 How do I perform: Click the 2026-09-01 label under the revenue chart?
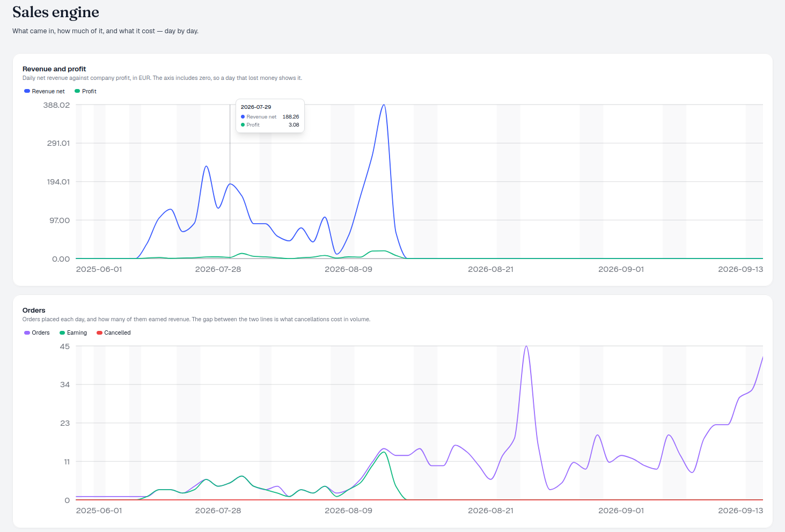pyautogui.click(x=621, y=269)
